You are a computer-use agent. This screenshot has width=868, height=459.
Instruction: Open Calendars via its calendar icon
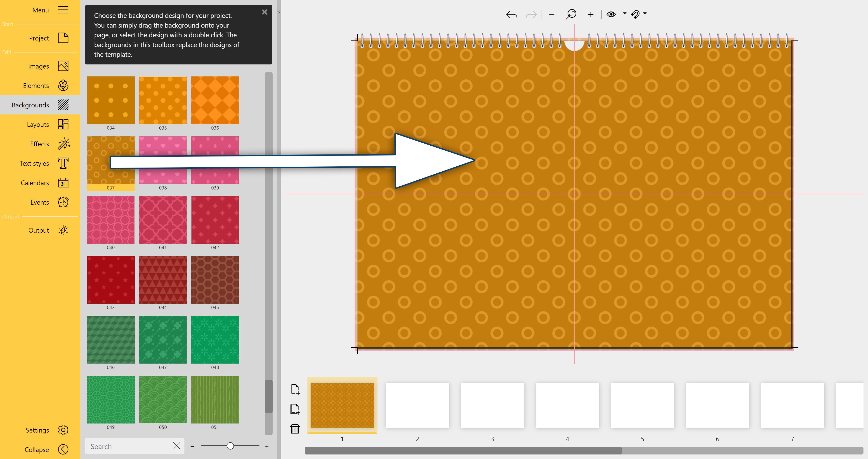pyautogui.click(x=63, y=183)
